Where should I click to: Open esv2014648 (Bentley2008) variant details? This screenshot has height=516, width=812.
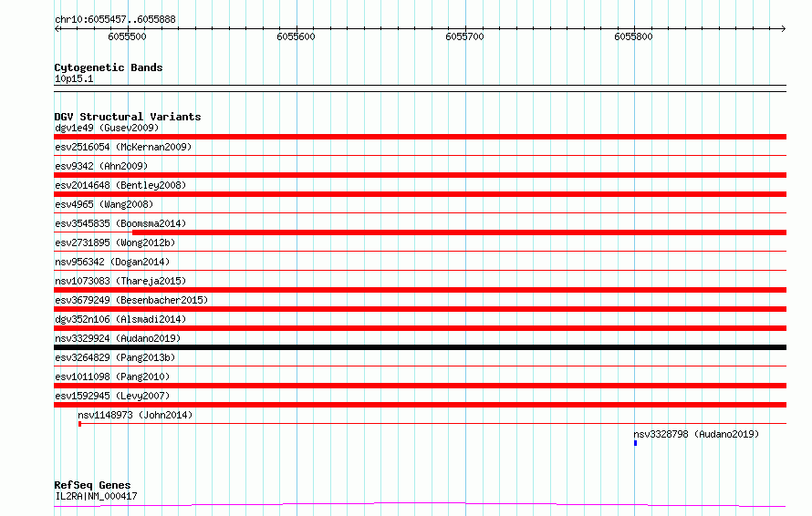pos(120,185)
